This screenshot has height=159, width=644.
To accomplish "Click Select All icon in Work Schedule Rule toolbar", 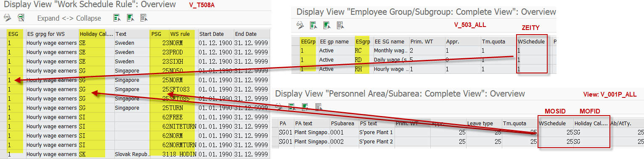I will pos(117,18).
